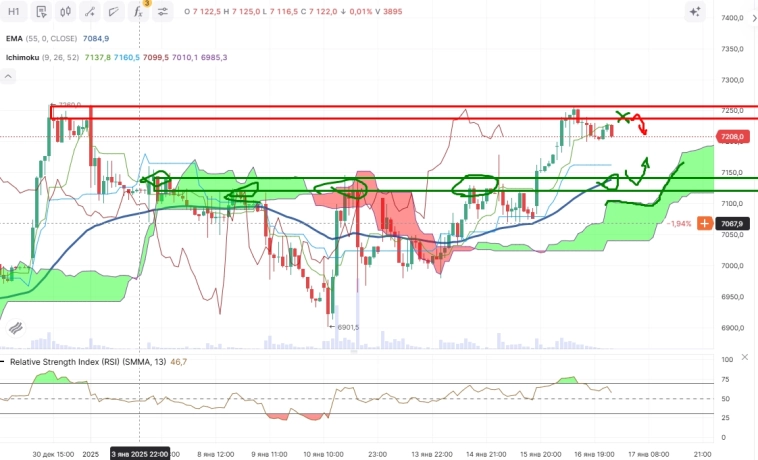
Task: Click the AI sparkle assistant icon
Action: [x=695, y=12]
